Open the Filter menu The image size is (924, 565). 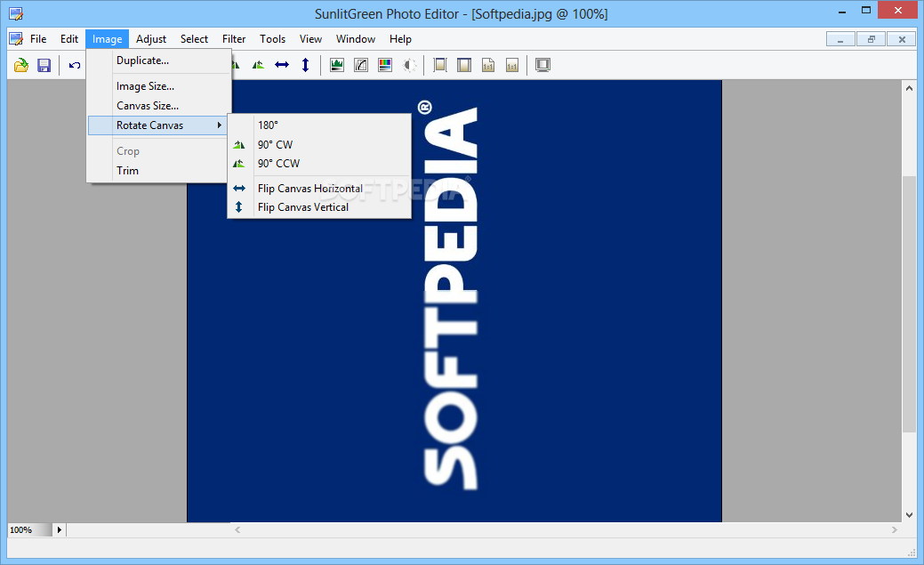(x=234, y=39)
